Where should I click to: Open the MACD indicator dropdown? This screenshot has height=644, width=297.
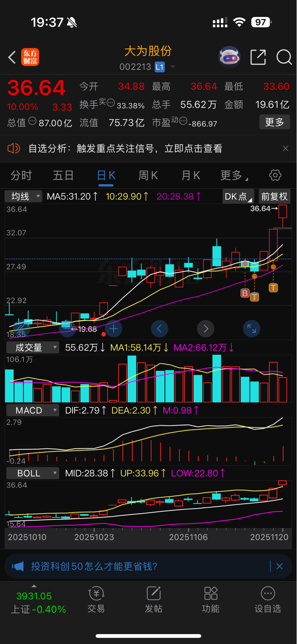tap(32, 410)
